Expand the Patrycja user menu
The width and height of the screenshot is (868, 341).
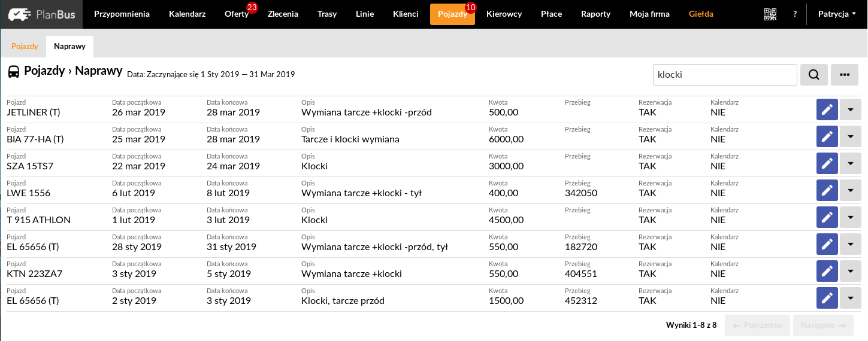click(x=837, y=14)
